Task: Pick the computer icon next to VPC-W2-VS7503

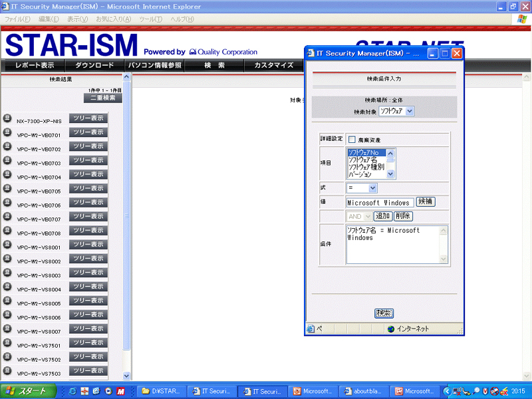Action: coord(7,371)
